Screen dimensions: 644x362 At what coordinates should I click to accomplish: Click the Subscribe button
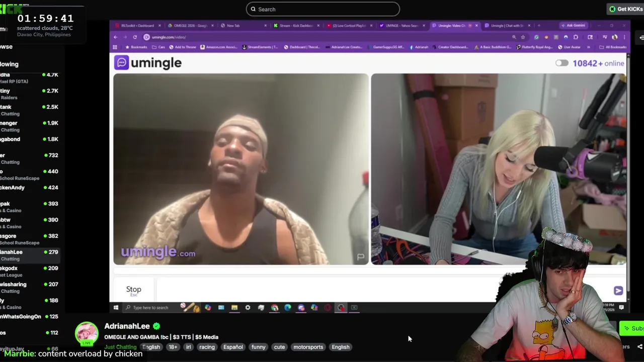tap(632, 328)
